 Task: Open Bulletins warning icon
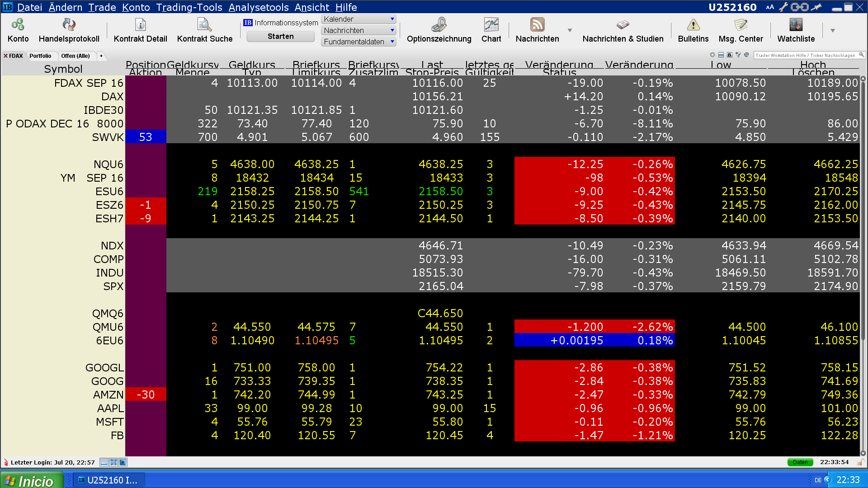[x=693, y=25]
